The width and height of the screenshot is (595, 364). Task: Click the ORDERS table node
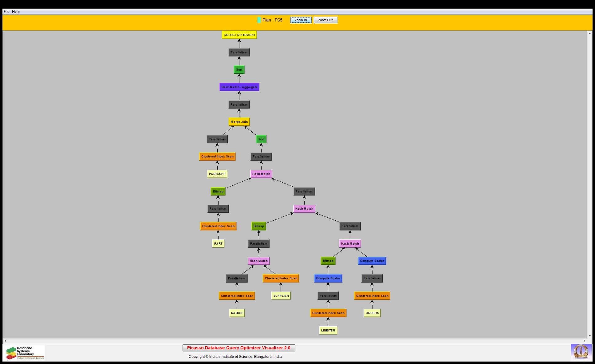372,313
